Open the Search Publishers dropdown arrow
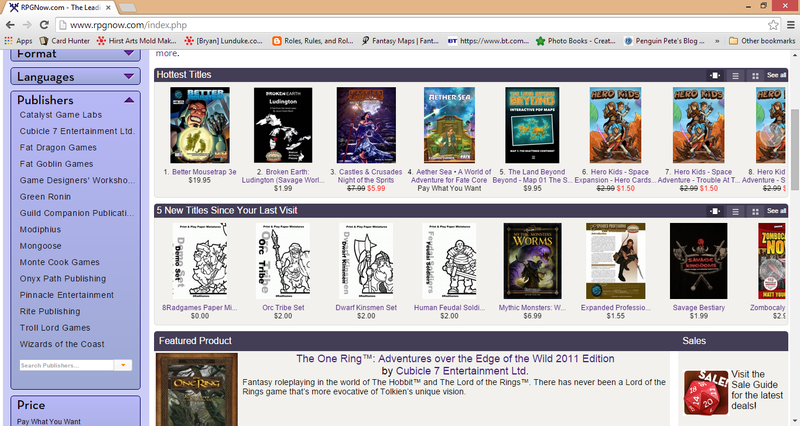Screen dimensions: 800x426 pos(123,365)
